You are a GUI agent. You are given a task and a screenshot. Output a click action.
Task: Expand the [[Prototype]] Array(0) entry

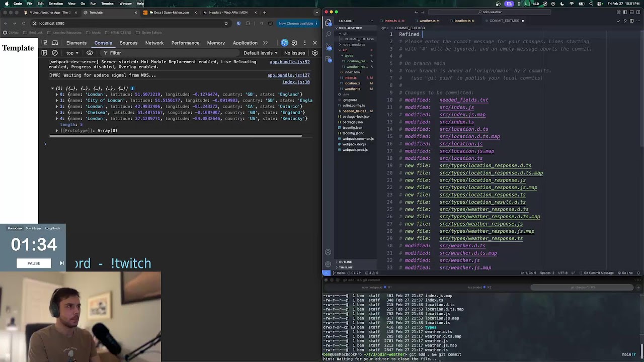(x=57, y=131)
